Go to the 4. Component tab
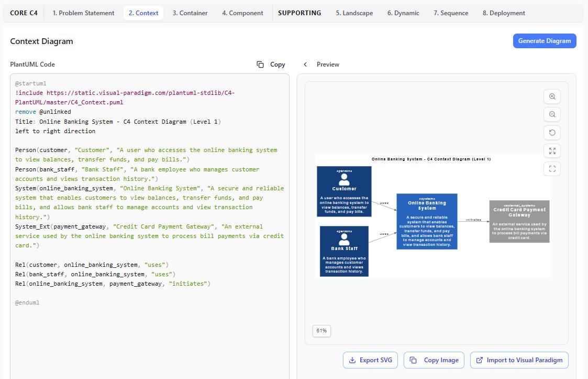Image resolution: width=588 pixels, height=379 pixels. click(x=242, y=13)
